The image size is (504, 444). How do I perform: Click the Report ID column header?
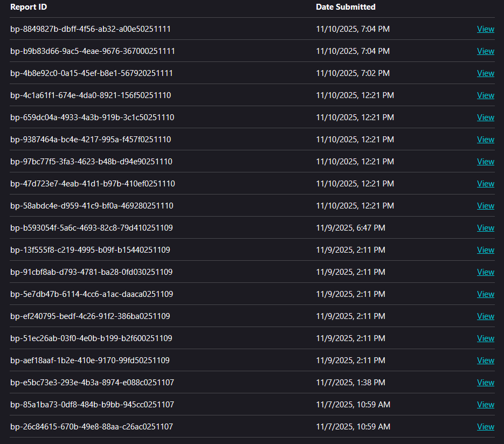click(x=28, y=7)
